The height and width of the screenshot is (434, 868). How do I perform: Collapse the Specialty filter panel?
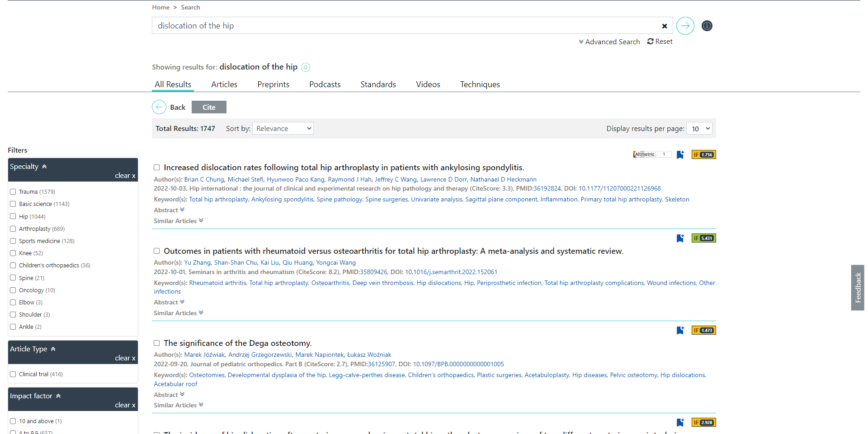[44, 167]
